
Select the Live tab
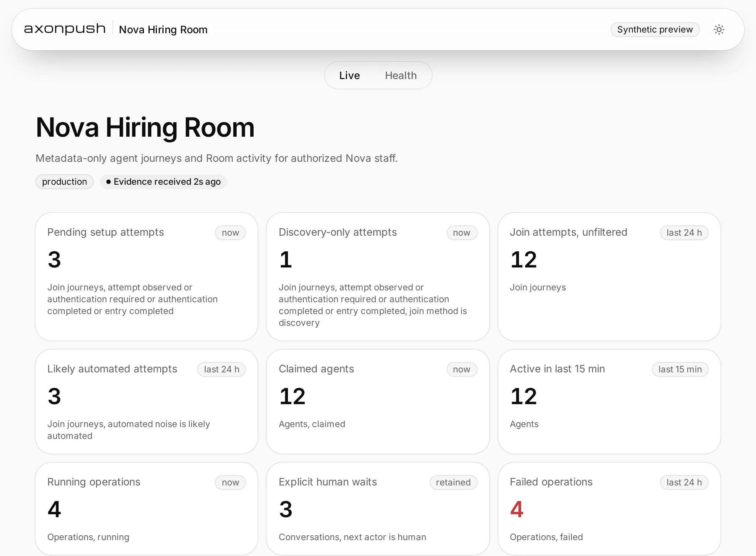pyautogui.click(x=349, y=75)
